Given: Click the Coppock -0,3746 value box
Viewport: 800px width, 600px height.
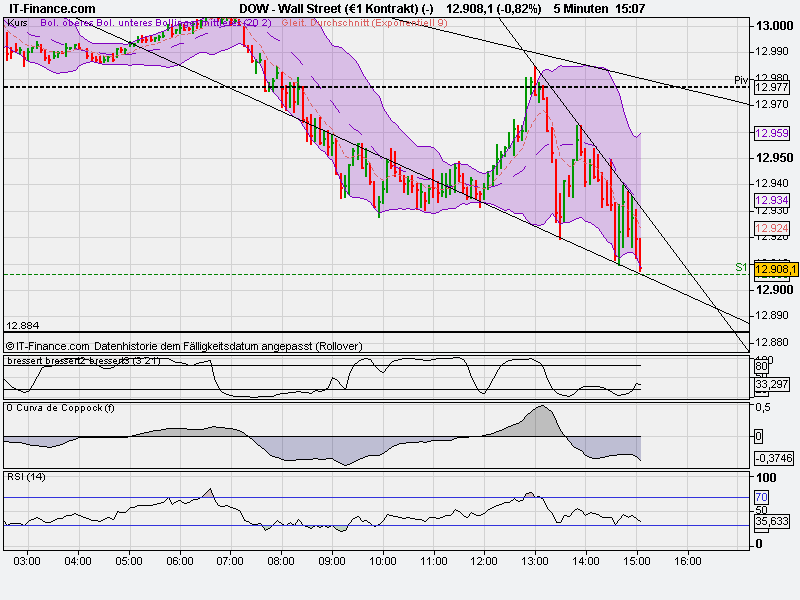Looking at the screenshot, I should coord(774,458).
